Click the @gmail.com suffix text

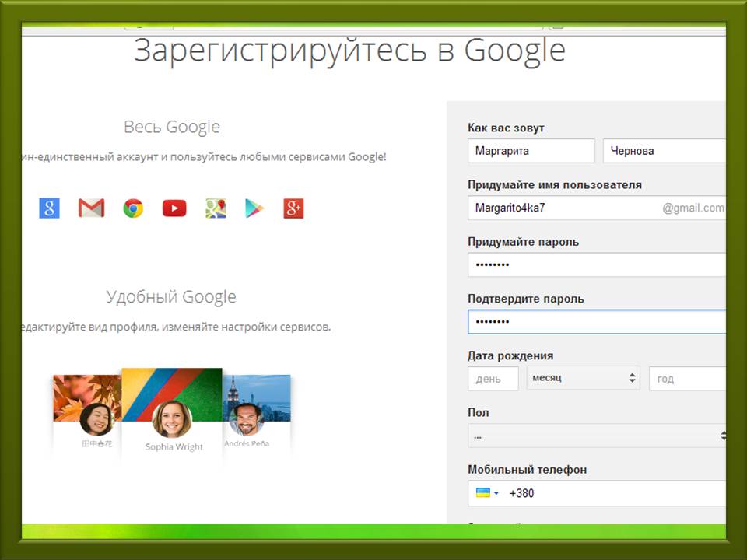pos(693,208)
